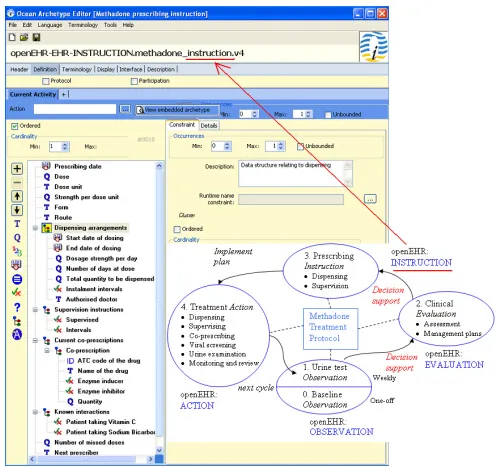This screenshot has width=496, height=468.
Task: Click the Runtime name constraint field
Action: (291, 199)
